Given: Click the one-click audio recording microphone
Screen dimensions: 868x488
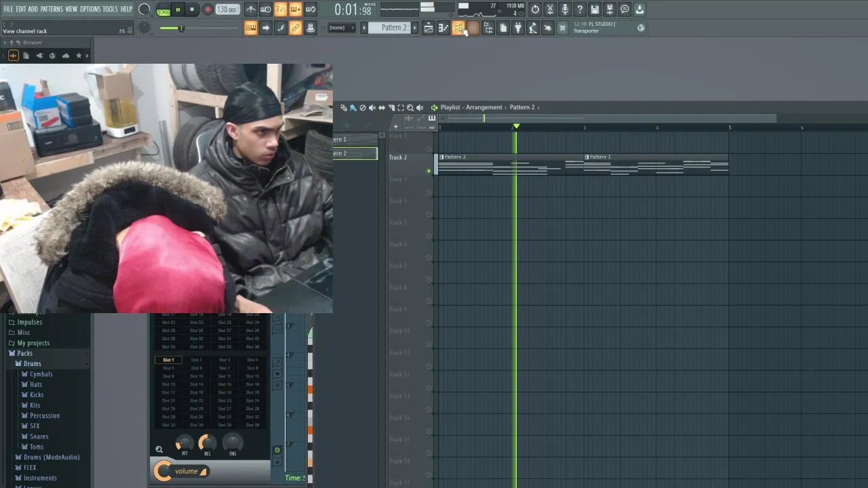Looking at the screenshot, I should coord(565,9).
